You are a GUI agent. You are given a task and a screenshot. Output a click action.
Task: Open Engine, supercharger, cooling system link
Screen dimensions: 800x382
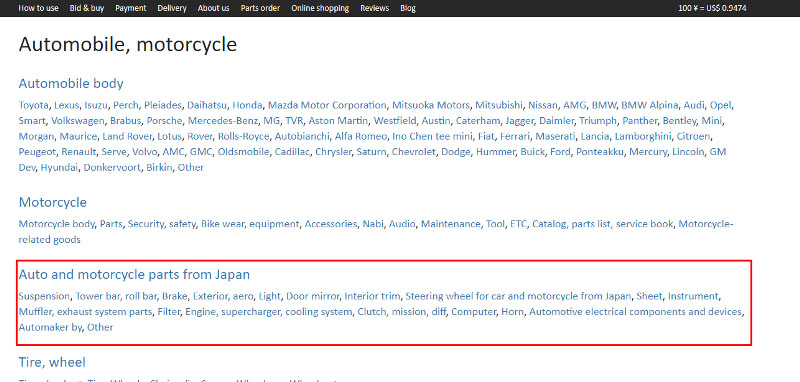coord(268,312)
